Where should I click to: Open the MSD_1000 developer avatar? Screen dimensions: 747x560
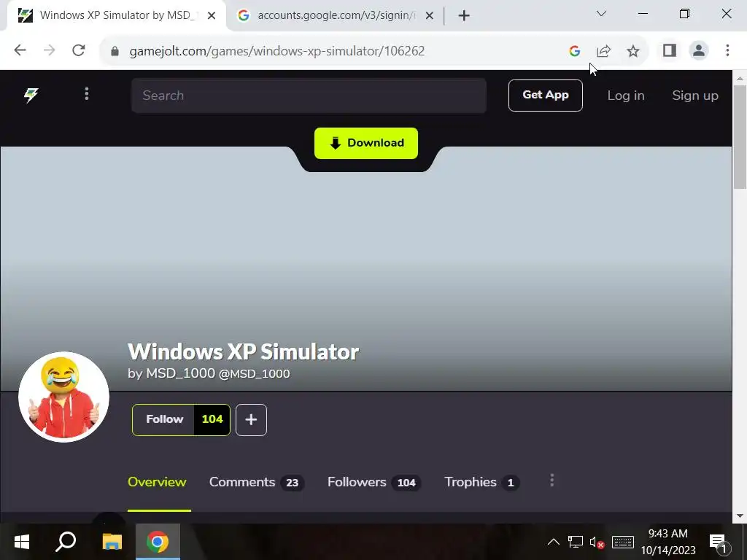click(x=64, y=397)
